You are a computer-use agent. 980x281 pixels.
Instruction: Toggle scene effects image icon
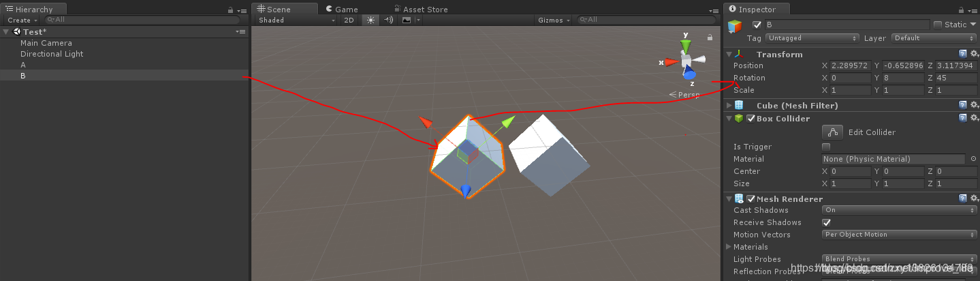(x=407, y=20)
